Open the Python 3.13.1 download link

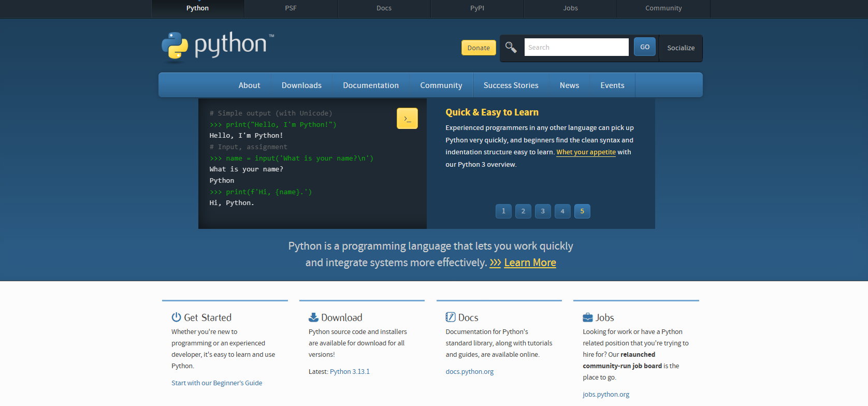pos(350,372)
